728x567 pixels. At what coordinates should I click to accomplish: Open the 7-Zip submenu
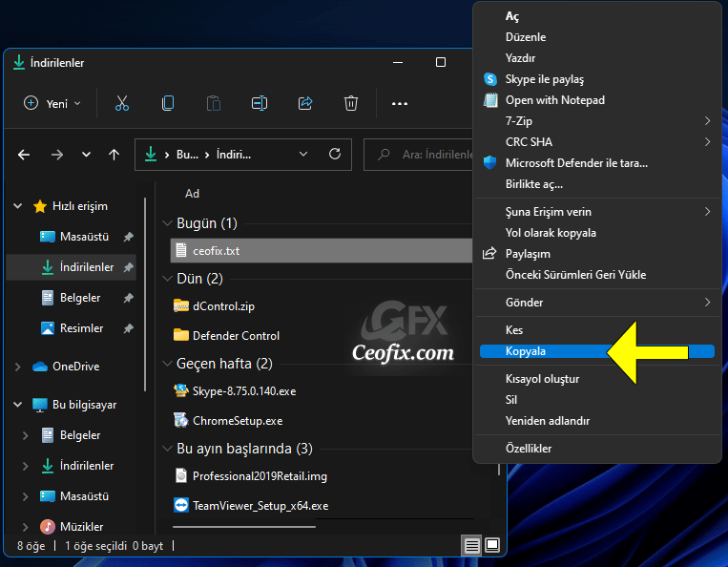597,120
